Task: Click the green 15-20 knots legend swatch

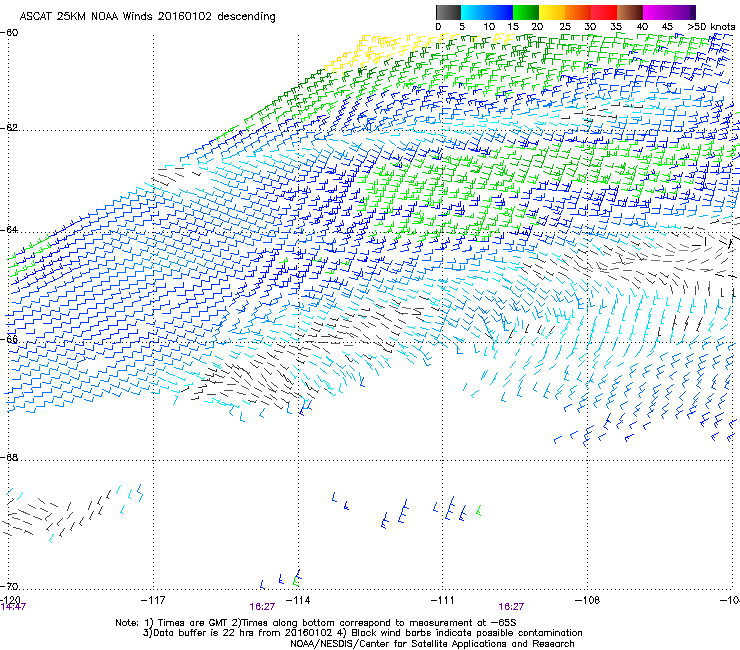Action: 526,12
